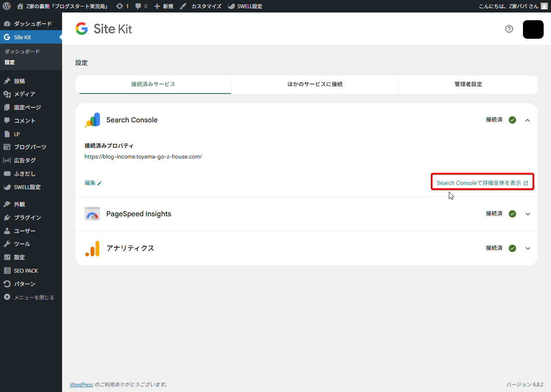Expand the PageSpeed Insights section
551x392 pixels.
click(x=528, y=214)
